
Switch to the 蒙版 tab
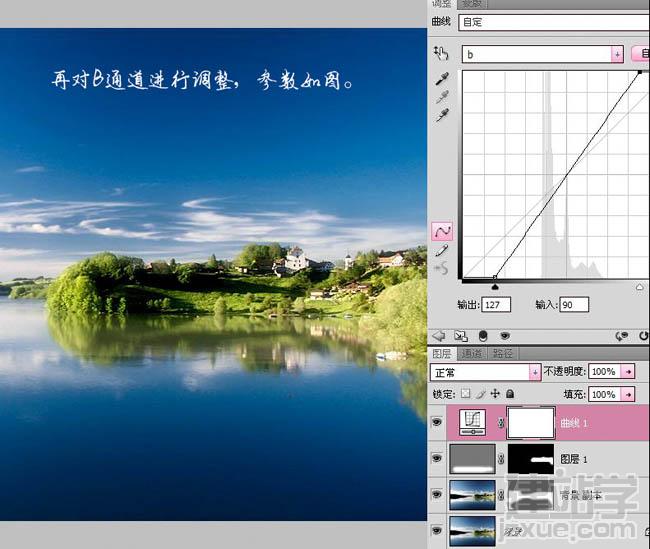pos(472,4)
